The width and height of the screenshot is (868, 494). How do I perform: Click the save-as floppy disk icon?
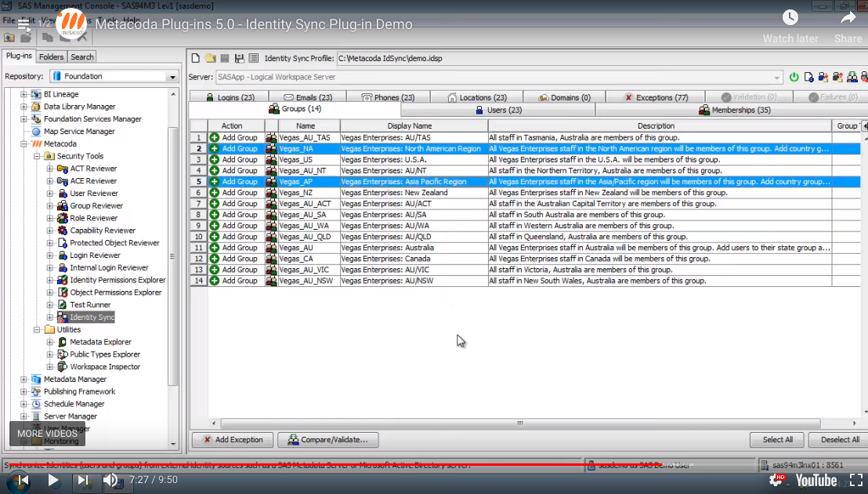point(239,58)
